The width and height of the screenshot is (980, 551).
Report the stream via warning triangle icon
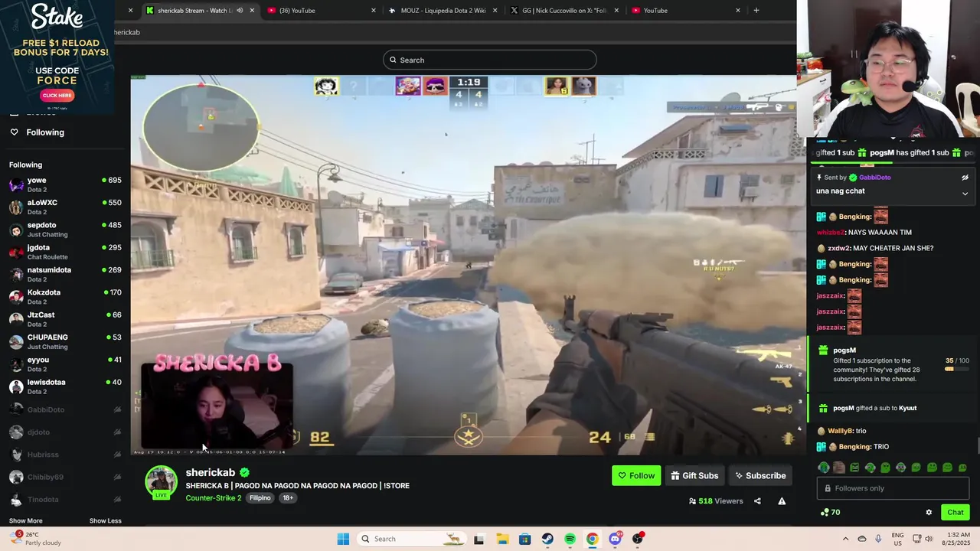point(782,501)
